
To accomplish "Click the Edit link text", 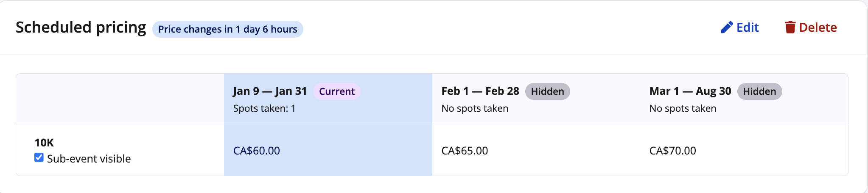I will [748, 28].
